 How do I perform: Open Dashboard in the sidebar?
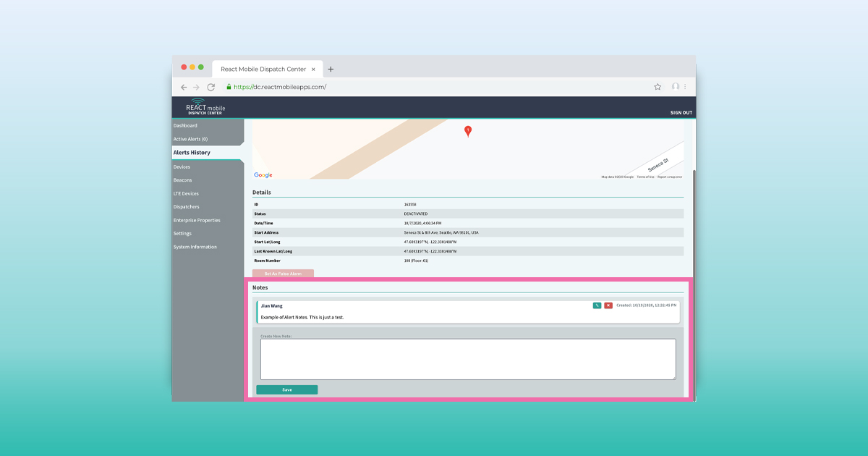[x=185, y=126]
